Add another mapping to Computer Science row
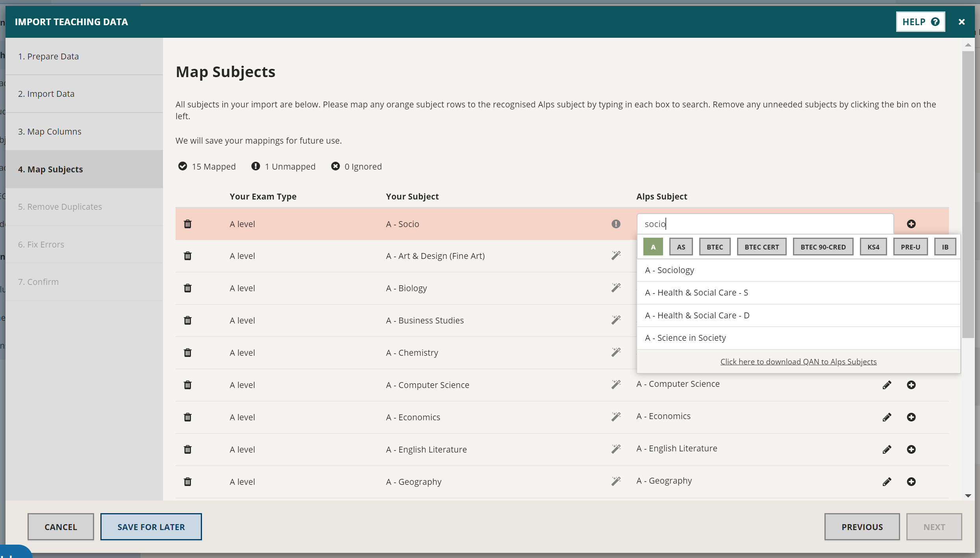Image resolution: width=980 pixels, height=558 pixels. 911,385
